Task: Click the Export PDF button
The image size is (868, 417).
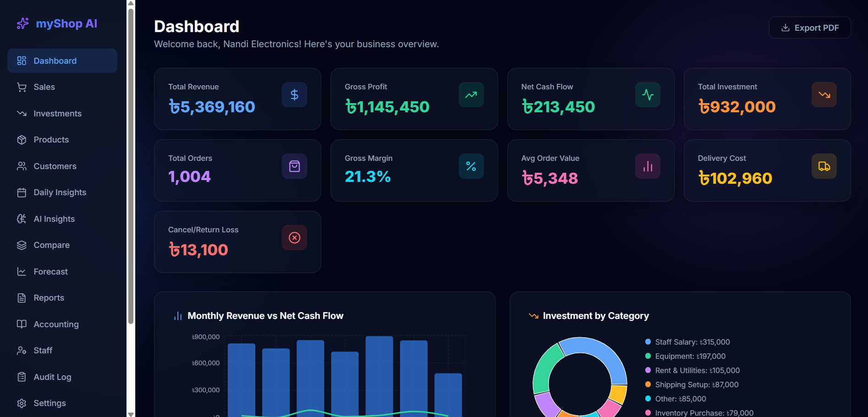Action: point(810,27)
